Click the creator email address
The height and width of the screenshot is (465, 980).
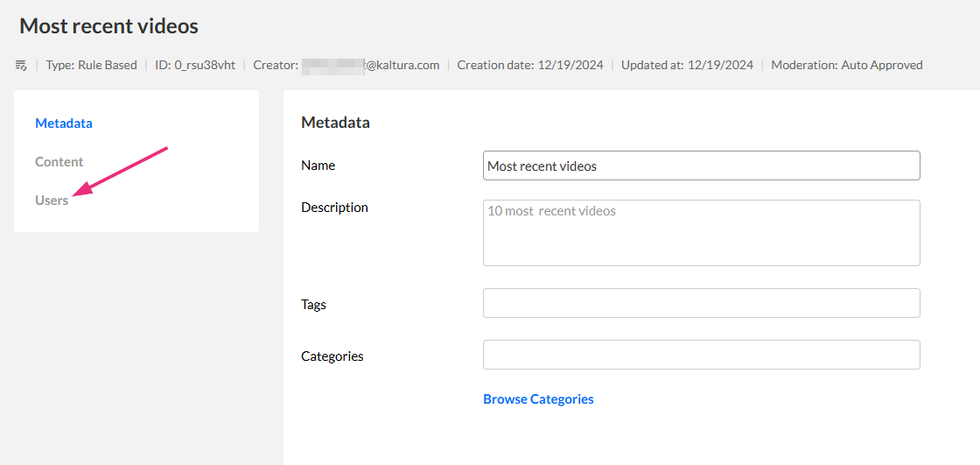(x=371, y=65)
